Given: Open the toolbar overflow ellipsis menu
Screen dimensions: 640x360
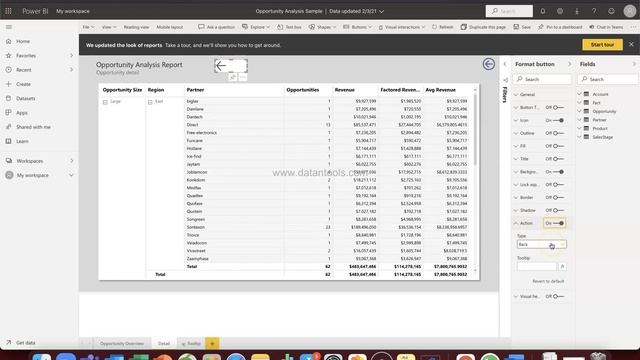Looking at the screenshot, I should 633,27.
